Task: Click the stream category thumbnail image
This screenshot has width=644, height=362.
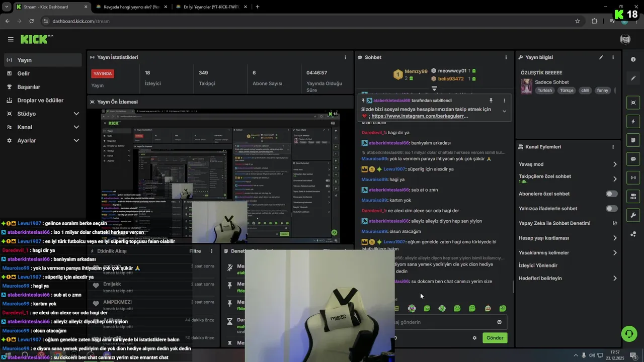Action: click(526, 86)
